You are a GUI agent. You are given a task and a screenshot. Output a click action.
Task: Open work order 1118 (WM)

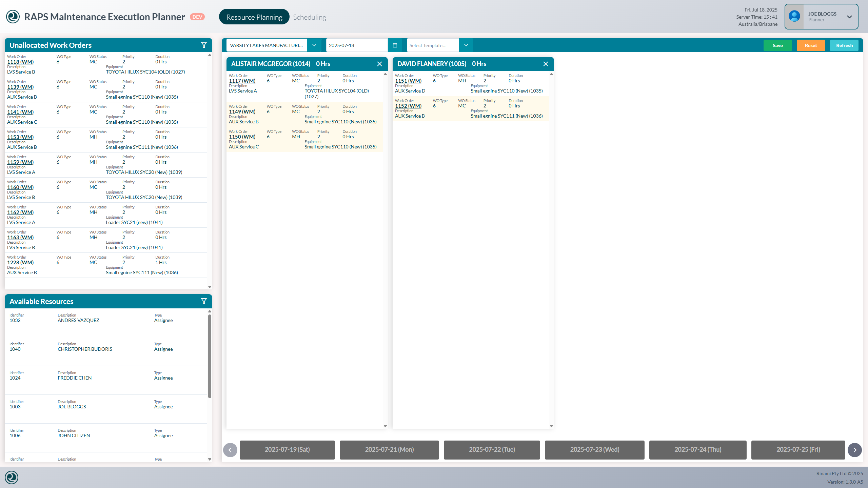click(x=20, y=62)
